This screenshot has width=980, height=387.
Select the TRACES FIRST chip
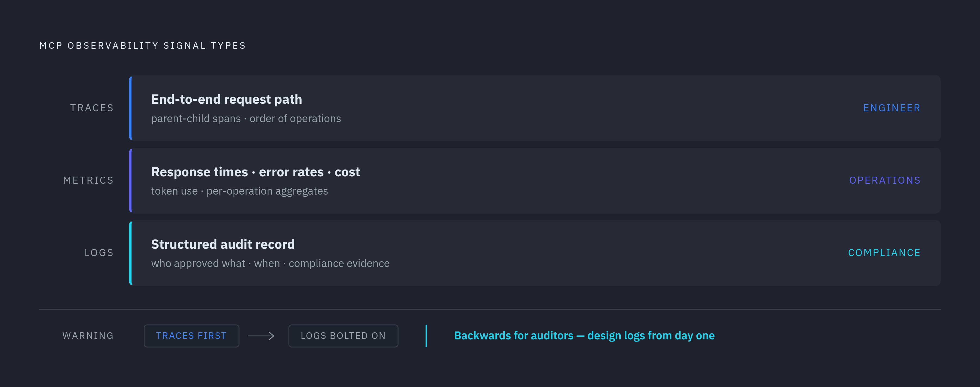click(x=191, y=336)
